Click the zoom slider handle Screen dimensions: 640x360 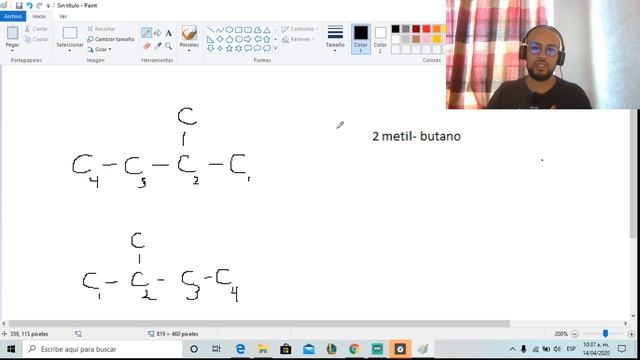605,334
